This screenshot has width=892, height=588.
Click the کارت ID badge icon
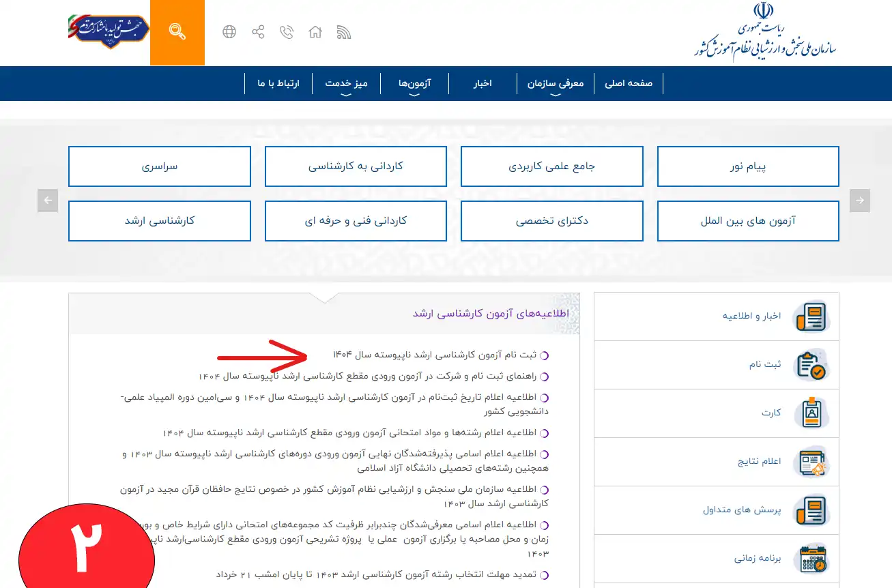811,413
